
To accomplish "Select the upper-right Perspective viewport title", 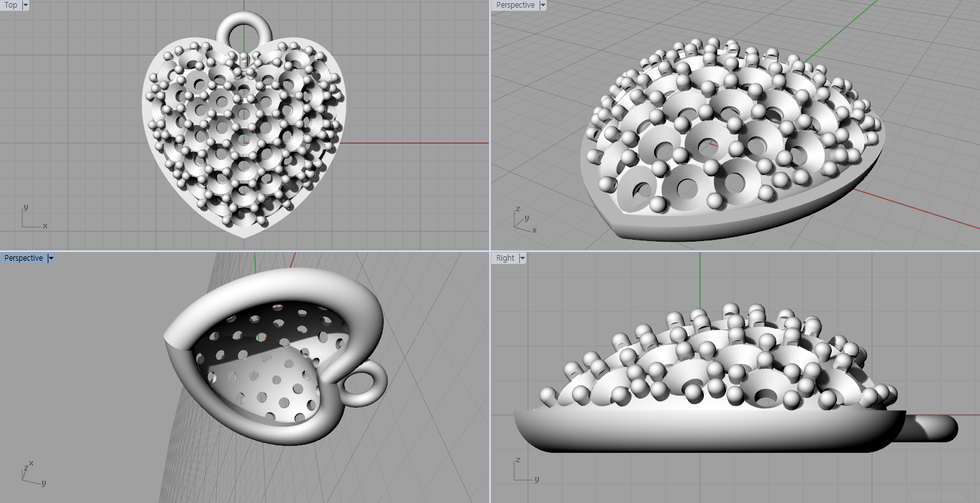I will click(x=515, y=5).
